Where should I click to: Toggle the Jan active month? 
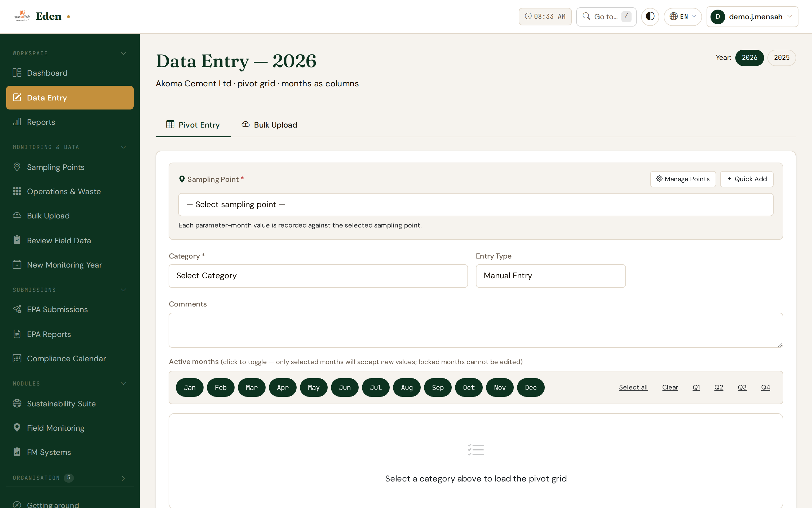point(189,387)
